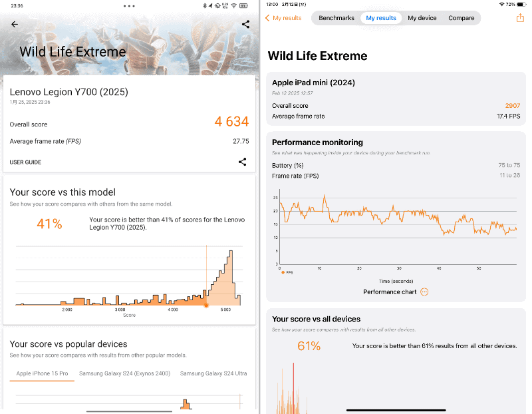
Task: Open the My device tab
Action: 422,18
